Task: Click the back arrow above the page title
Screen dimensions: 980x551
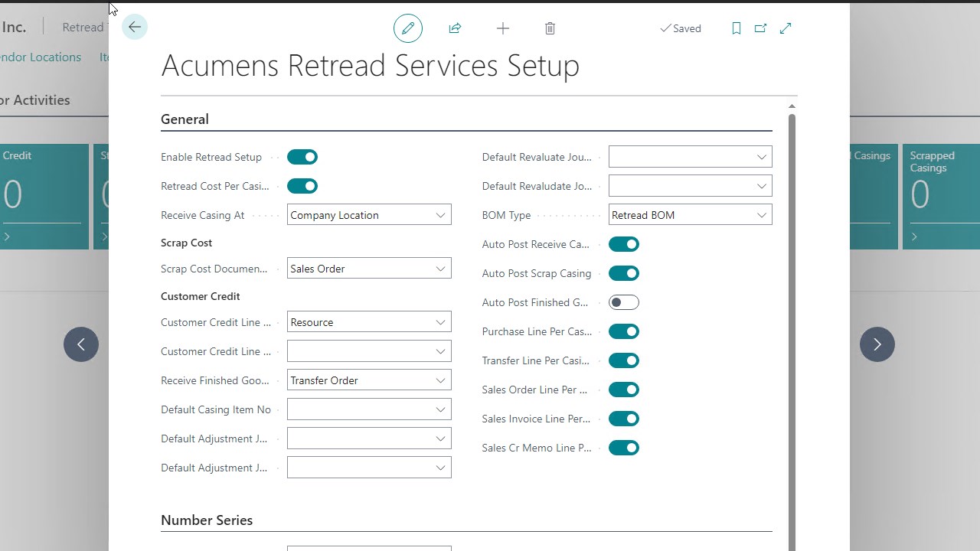Action: 134,26
